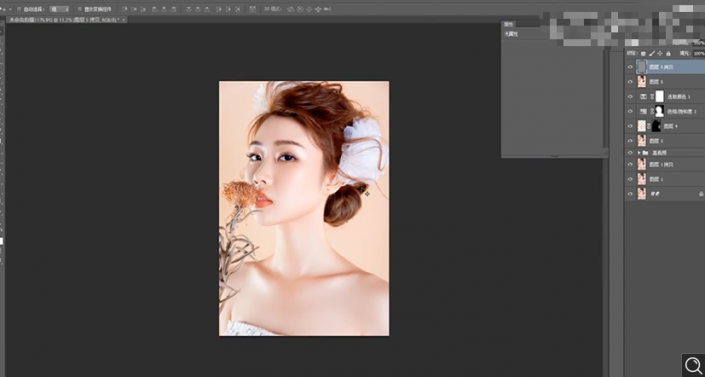Viewport: 705px width, 377px height.
Task: Open the Move tool preset picker arrow
Action: point(10,9)
